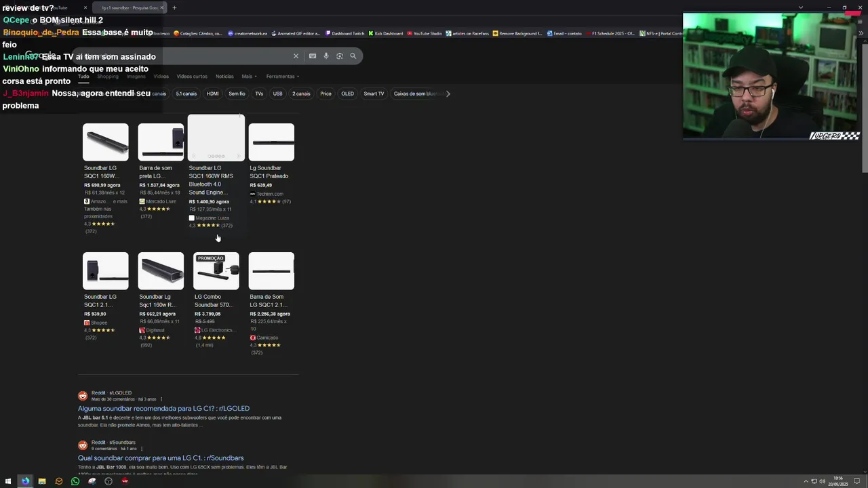The width and height of the screenshot is (868, 488).
Task: Apply the OLED filter chip
Action: (347, 94)
